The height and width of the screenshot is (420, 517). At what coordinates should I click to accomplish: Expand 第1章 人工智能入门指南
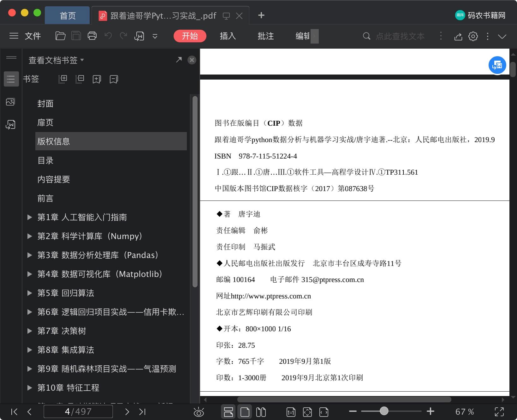coord(30,217)
